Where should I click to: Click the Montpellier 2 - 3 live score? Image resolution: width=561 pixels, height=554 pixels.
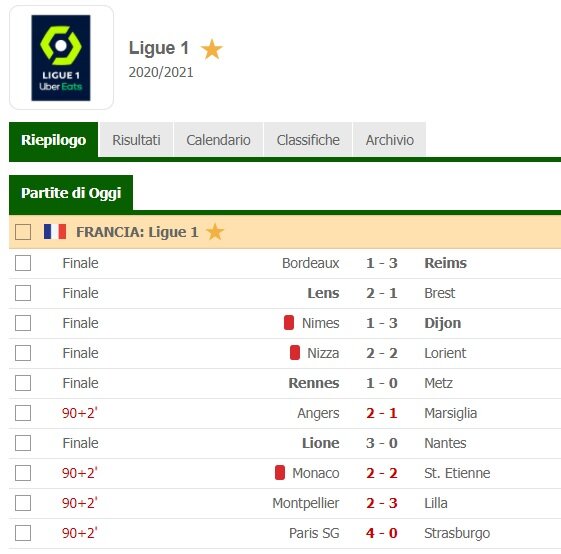click(381, 503)
